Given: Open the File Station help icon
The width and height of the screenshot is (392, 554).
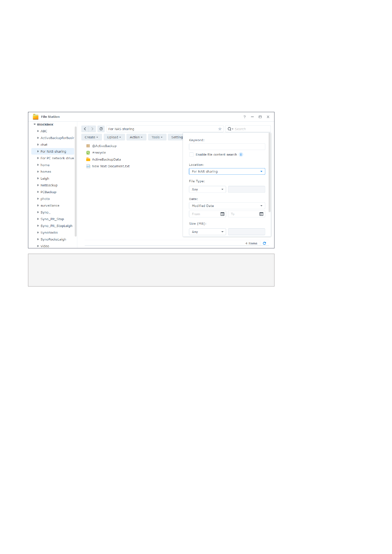Looking at the screenshot, I should (x=245, y=117).
